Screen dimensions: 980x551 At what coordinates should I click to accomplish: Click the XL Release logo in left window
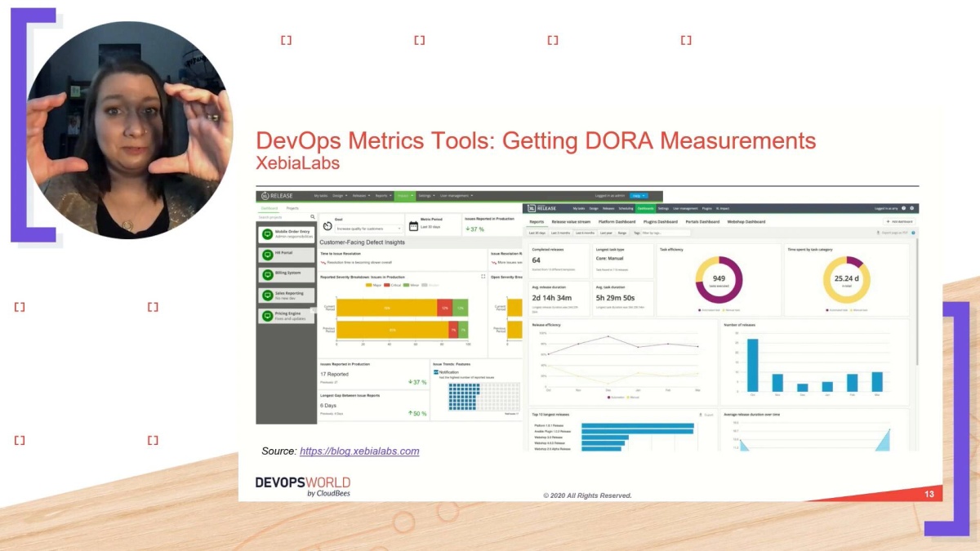point(277,195)
